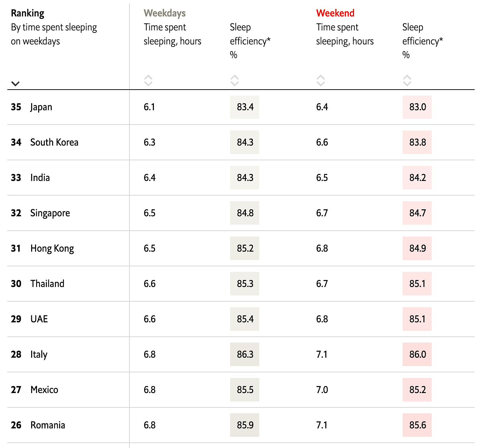The image size is (482, 448).
Task: Select the Singapore row label
Action: click(50, 213)
